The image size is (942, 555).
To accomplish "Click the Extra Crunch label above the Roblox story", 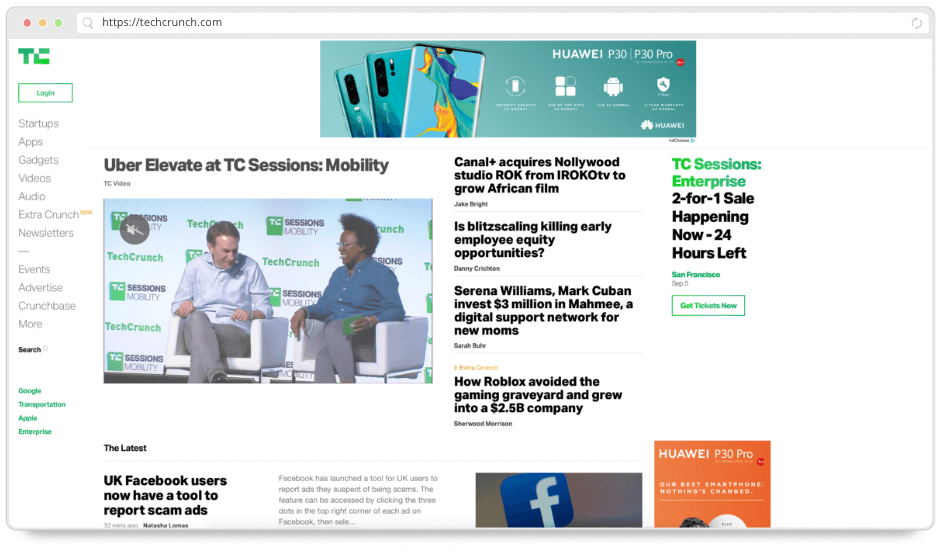I will click(x=476, y=368).
